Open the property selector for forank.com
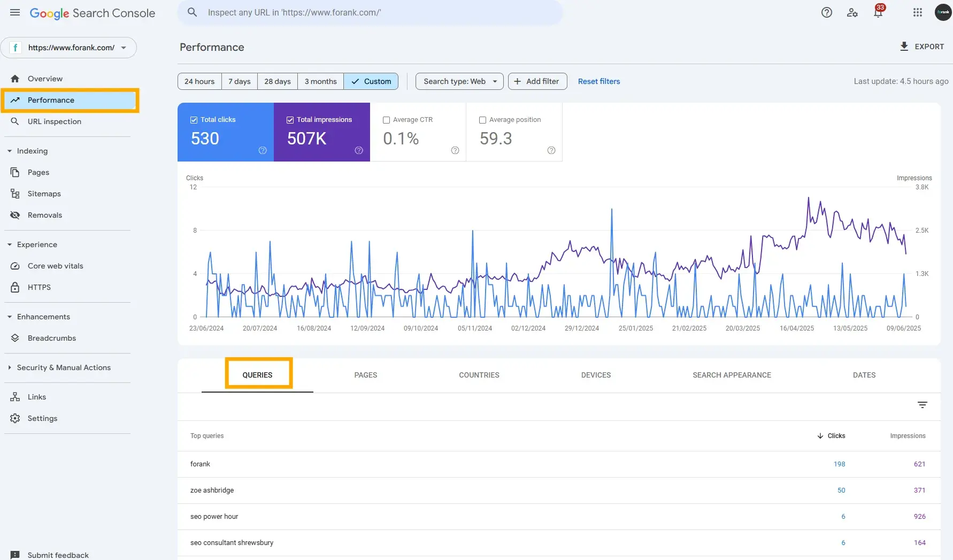This screenshot has height=560, width=953. point(70,48)
